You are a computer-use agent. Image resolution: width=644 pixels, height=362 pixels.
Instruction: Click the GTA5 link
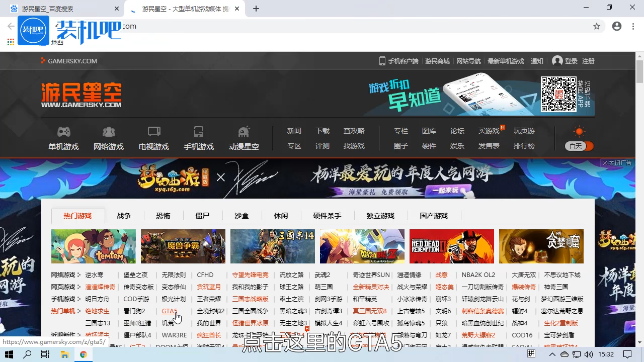click(x=169, y=311)
